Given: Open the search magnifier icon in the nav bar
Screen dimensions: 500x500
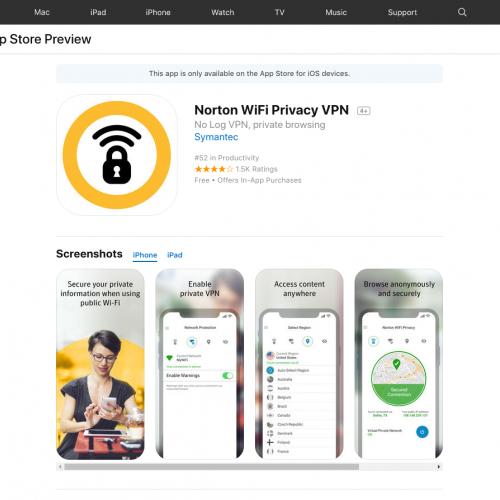Looking at the screenshot, I should coord(462,12).
